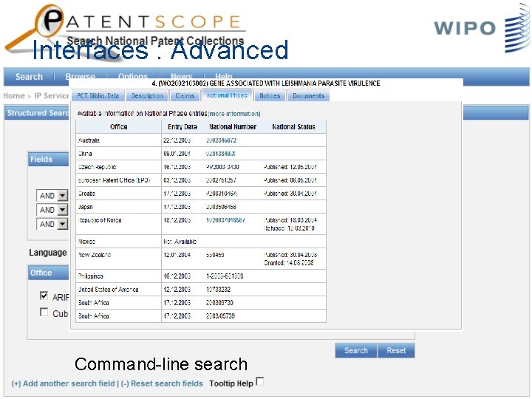Open the Help menu
Screen dimensions: 532x399
224,75
